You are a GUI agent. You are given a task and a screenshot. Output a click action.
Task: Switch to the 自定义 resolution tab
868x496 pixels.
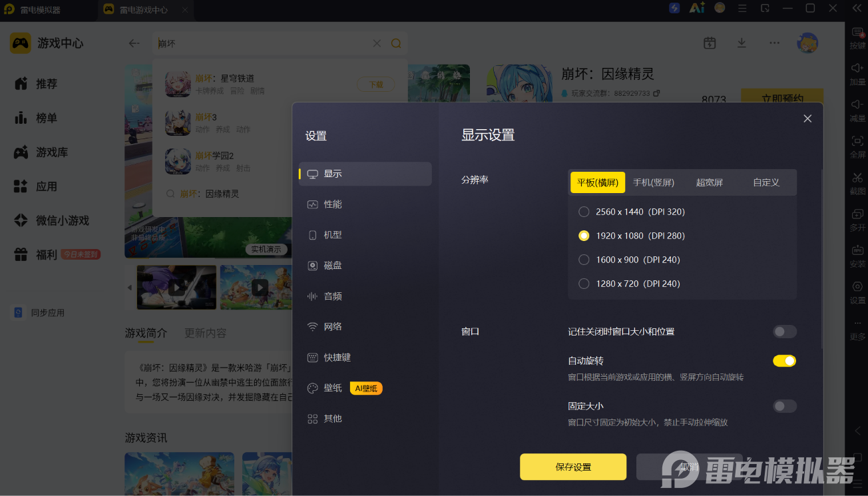[766, 182]
